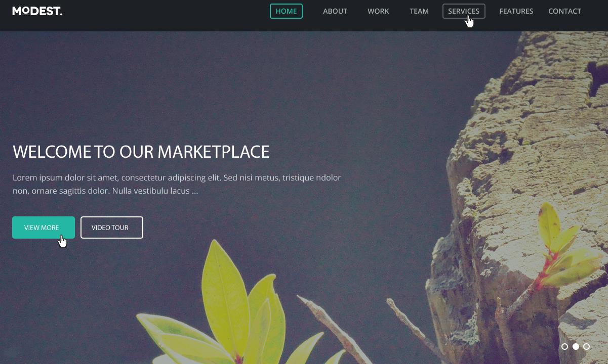Click the ellipsis ending the description text
This screenshot has width=608, height=364.
[195, 191]
